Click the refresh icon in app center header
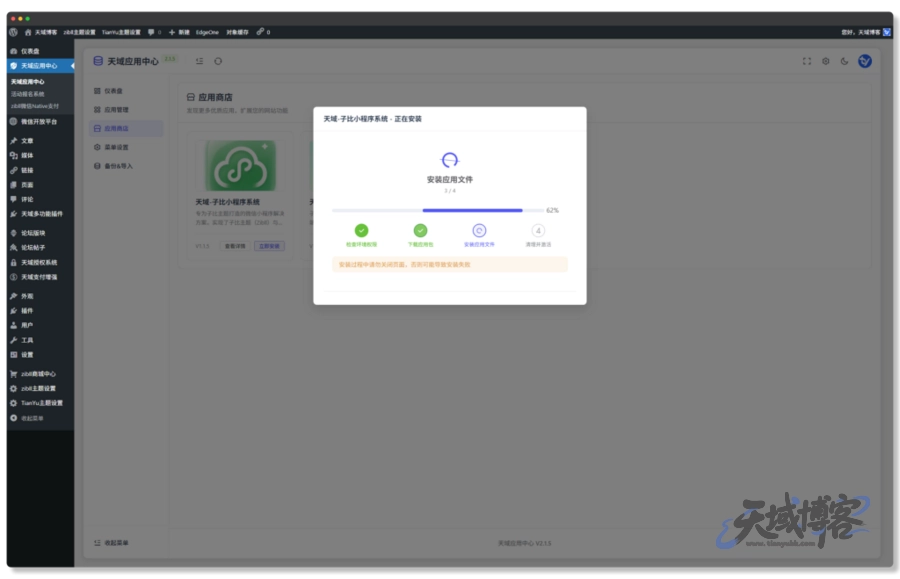Viewport: 900px width, 579px height. click(x=218, y=61)
